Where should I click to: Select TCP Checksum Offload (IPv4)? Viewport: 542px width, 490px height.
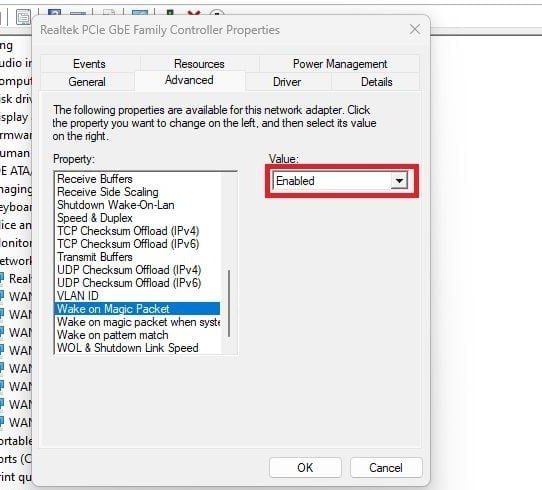coord(137,231)
